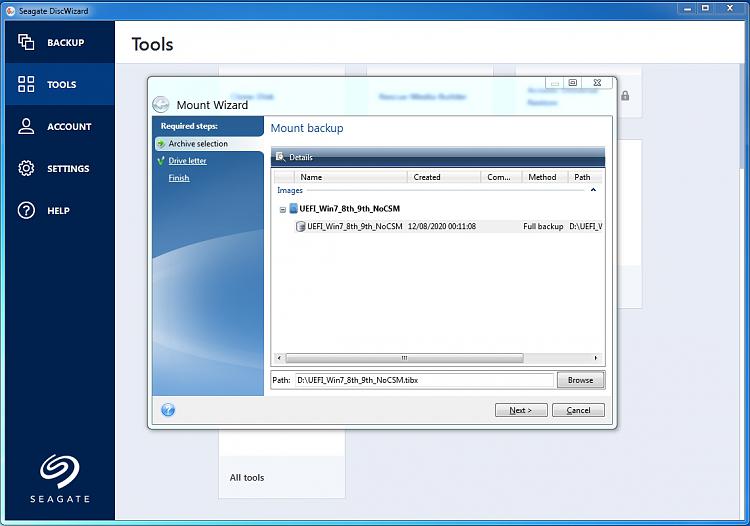Collapse the Images group chevron
Viewport: 750px width, 526px height.
click(x=593, y=190)
